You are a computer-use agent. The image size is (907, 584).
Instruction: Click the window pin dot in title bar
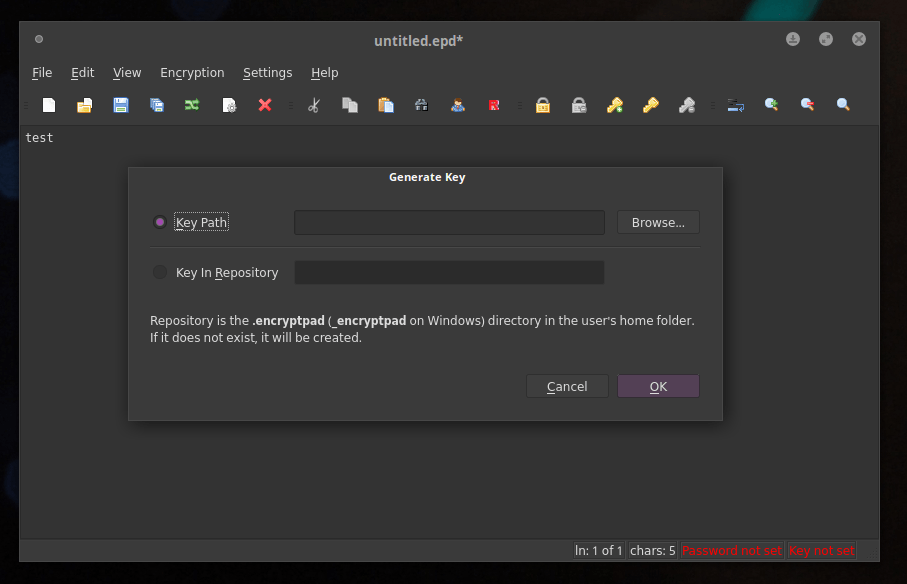point(39,39)
